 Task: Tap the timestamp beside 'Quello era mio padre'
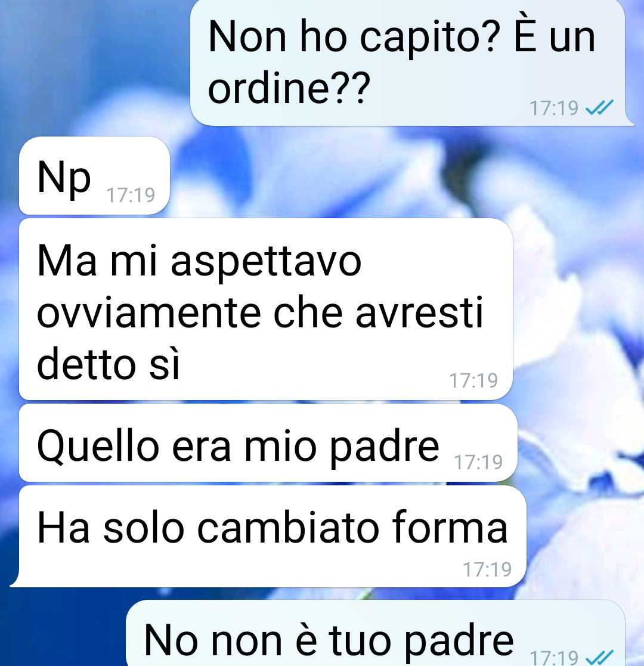[478, 462]
